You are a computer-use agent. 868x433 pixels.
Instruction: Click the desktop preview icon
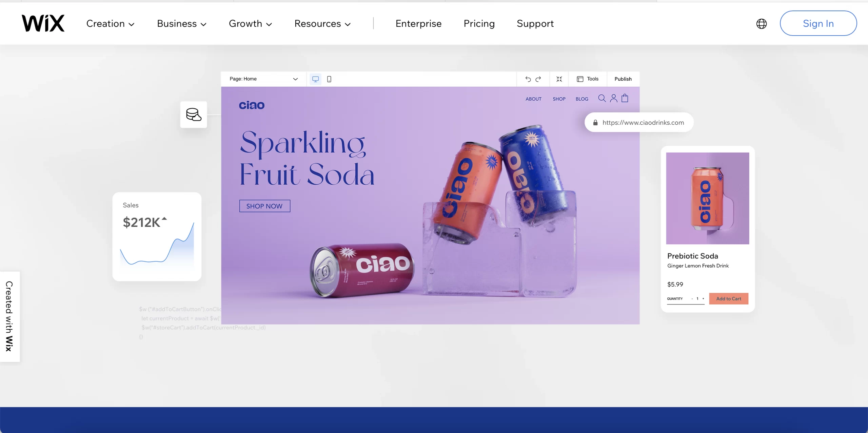coord(316,79)
